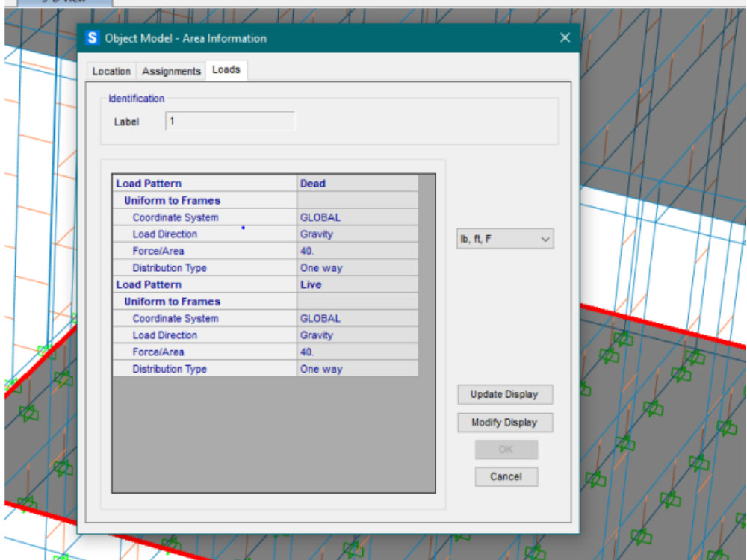The image size is (747, 560).
Task: Click Gravity load direction for Dead load
Action: pos(357,234)
